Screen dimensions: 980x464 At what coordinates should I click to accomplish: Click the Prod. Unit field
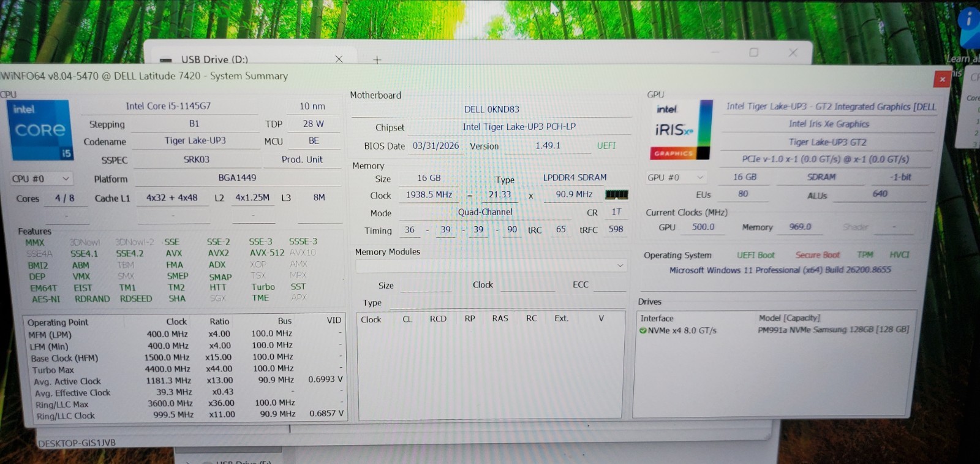pos(302,159)
